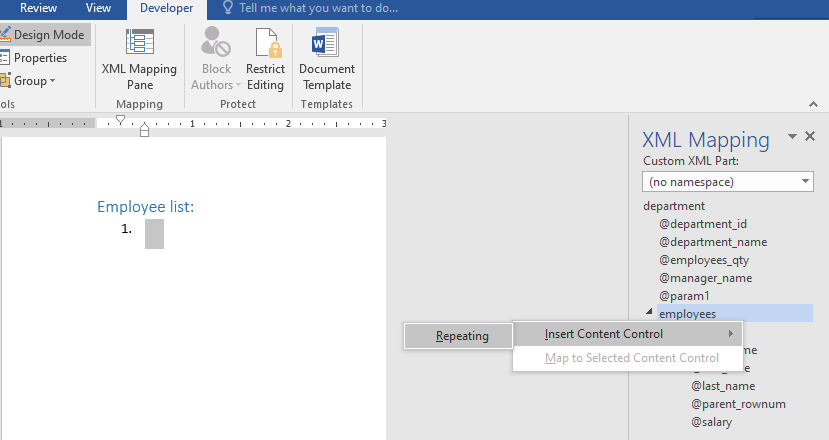The width and height of the screenshot is (829, 440).
Task: Open the Custom XML Part combo box
Action: pyautogui.click(x=728, y=182)
